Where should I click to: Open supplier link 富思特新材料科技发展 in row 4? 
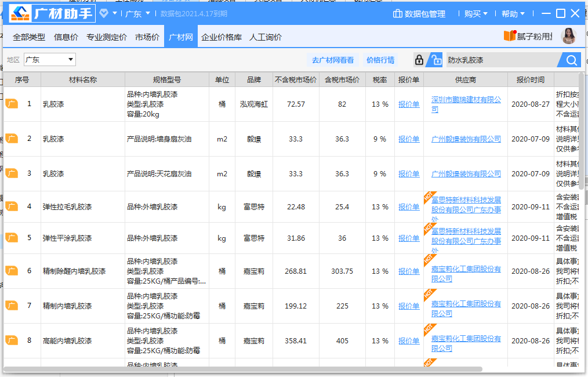pos(466,209)
